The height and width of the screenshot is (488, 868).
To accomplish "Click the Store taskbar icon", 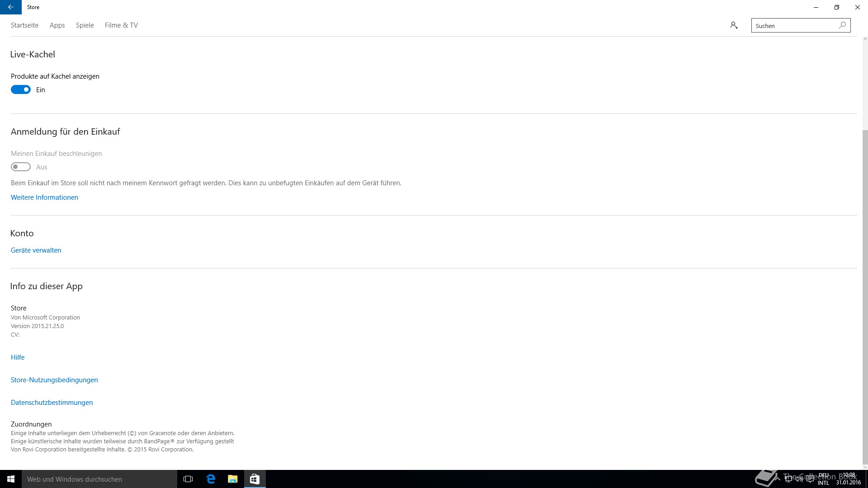I will tap(255, 479).
